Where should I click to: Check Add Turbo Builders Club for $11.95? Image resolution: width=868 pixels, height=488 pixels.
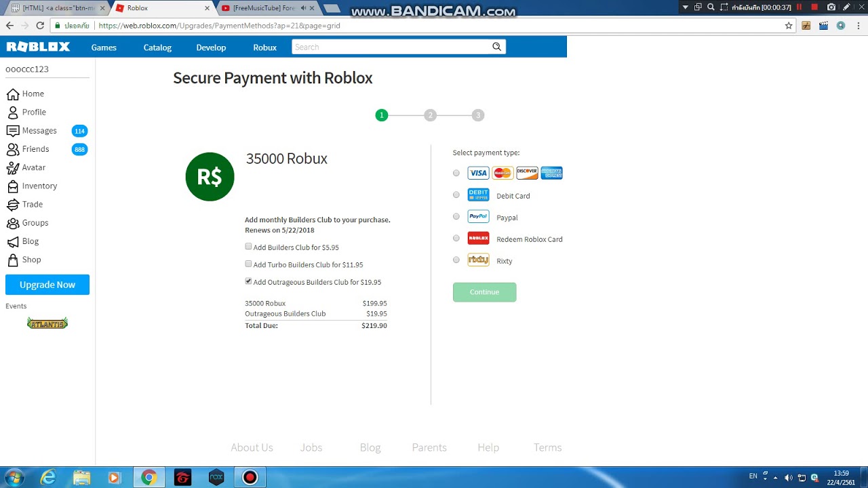coord(248,264)
